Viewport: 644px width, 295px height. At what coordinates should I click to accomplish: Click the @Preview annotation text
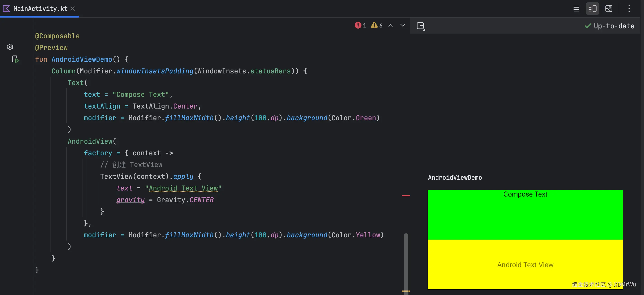(51, 48)
